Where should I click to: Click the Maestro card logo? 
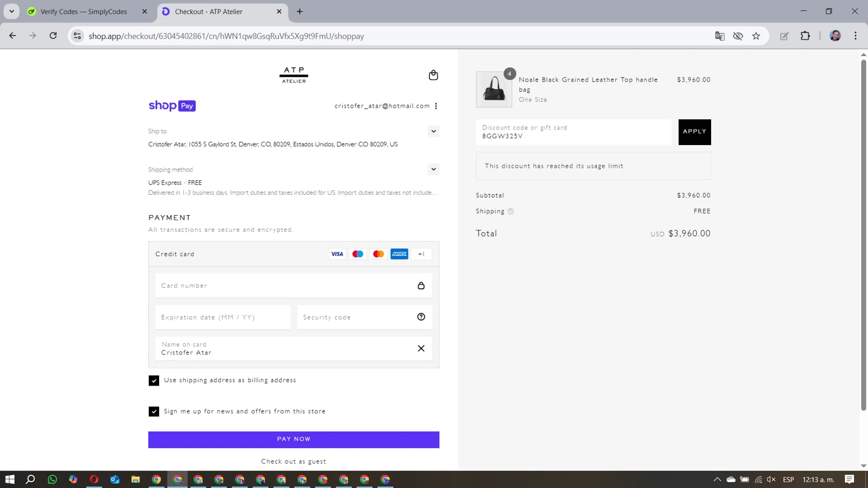pos(358,254)
